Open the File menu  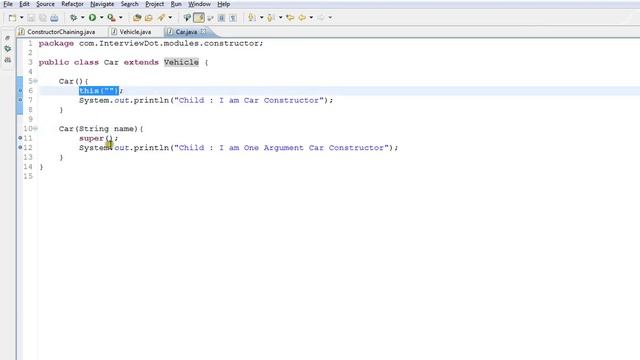click(8, 4)
